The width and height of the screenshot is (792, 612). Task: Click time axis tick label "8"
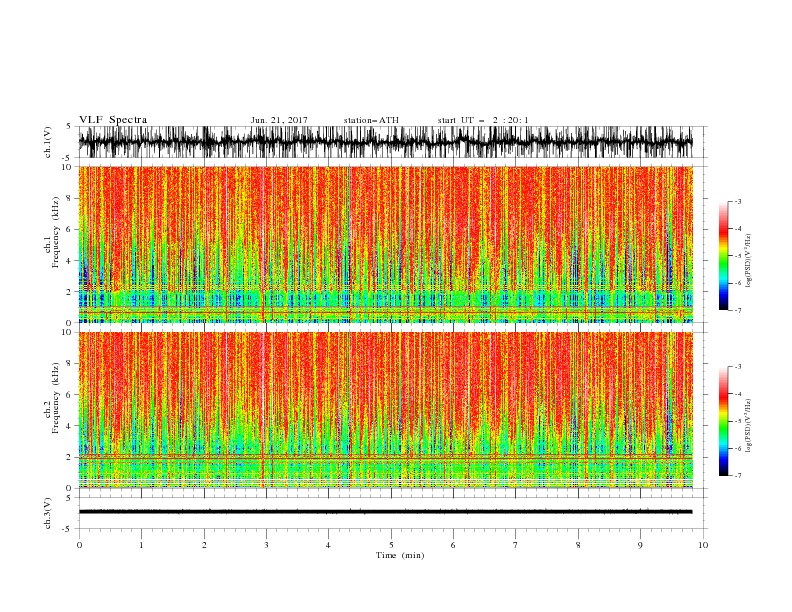point(578,545)
